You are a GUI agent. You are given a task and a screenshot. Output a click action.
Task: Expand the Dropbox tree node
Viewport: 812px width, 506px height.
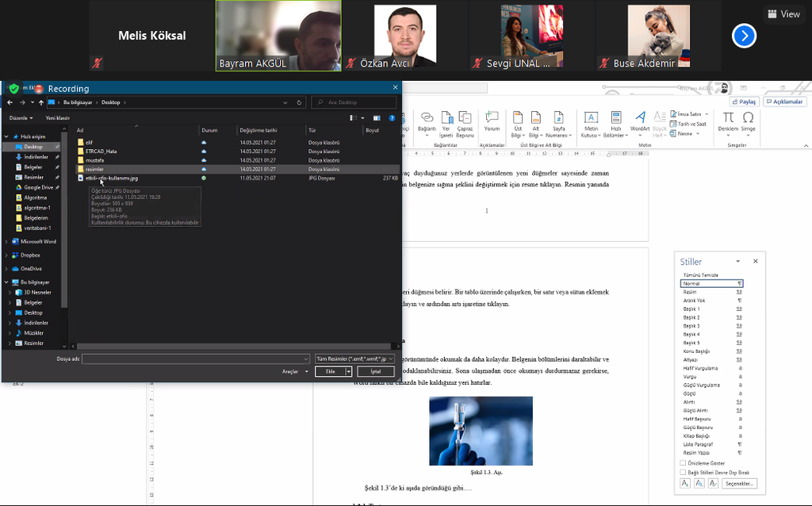(8, 255)
